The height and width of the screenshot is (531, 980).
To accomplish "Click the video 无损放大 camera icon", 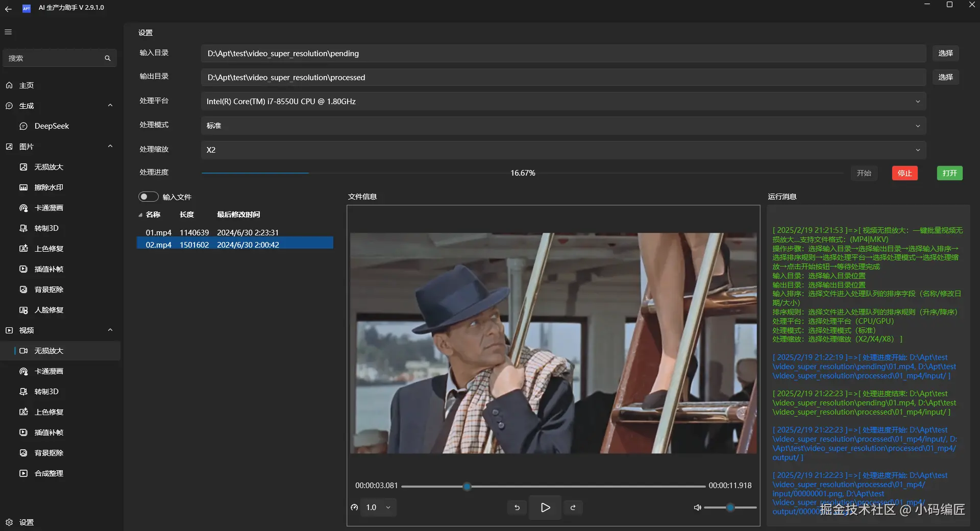I will [23, 351].
